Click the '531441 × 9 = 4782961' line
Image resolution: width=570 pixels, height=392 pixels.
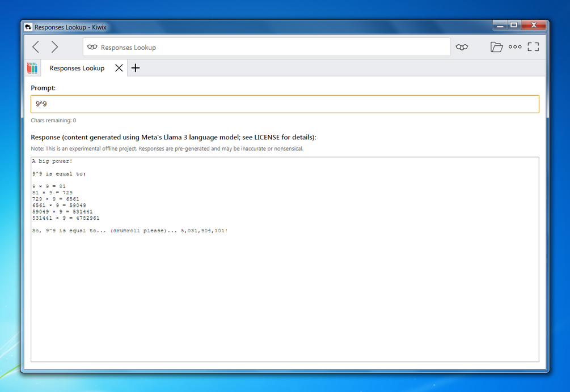point(66,218)
